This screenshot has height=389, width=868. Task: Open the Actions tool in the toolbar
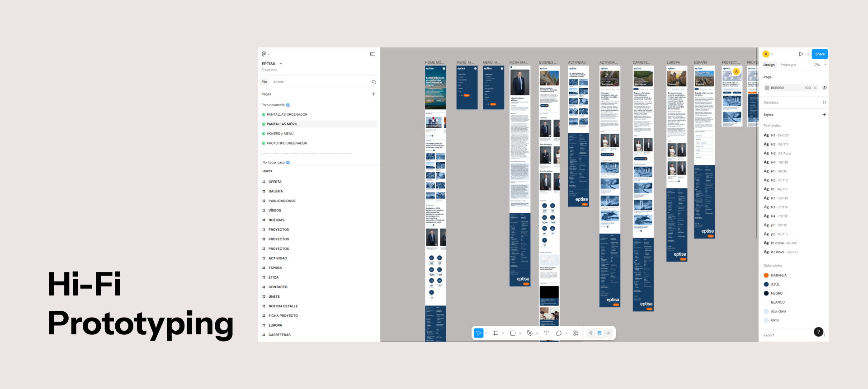click(x=576, y=333)
